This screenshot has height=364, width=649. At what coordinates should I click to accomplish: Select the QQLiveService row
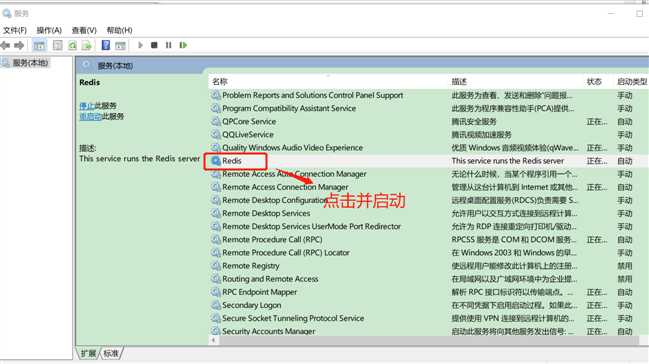tap(248, 135)
